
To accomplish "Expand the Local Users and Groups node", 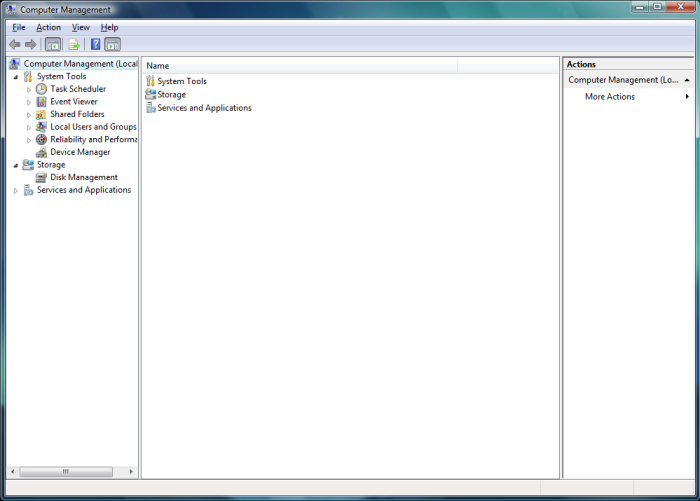I will [29, 127].
